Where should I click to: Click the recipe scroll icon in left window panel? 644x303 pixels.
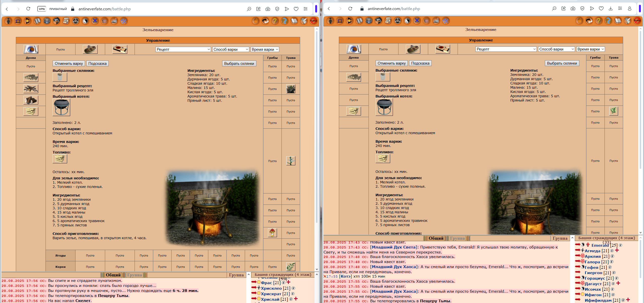(x=31, y=49)
